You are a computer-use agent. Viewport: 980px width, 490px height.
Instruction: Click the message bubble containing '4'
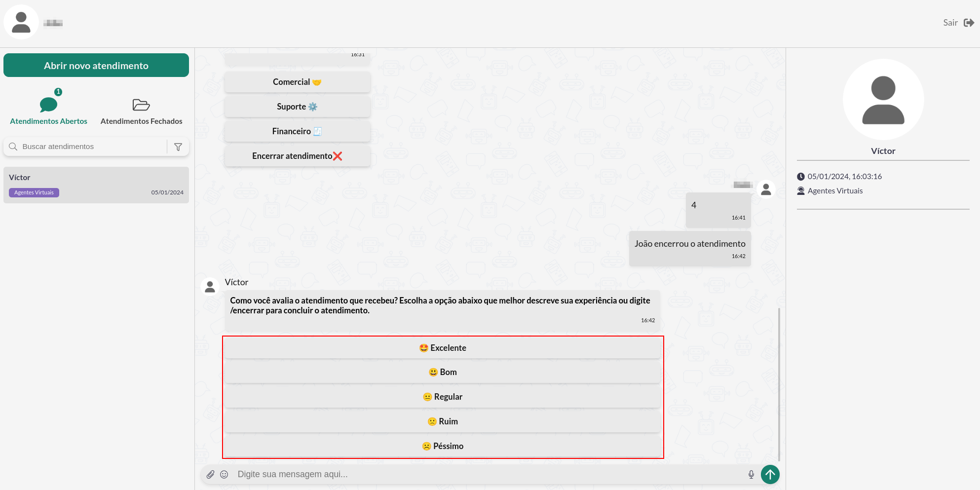click(x=718, y=210)
